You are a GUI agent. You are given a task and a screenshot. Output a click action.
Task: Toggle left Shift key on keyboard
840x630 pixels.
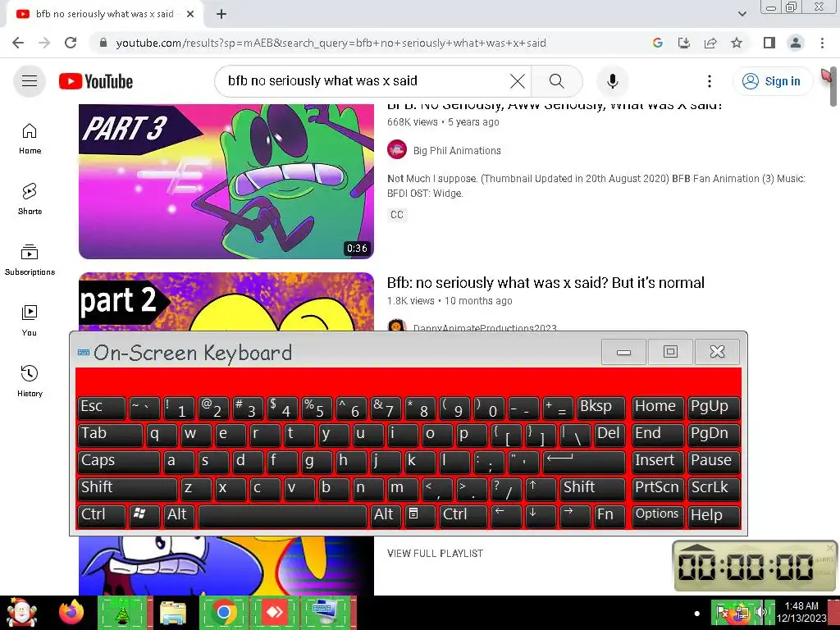127,488
